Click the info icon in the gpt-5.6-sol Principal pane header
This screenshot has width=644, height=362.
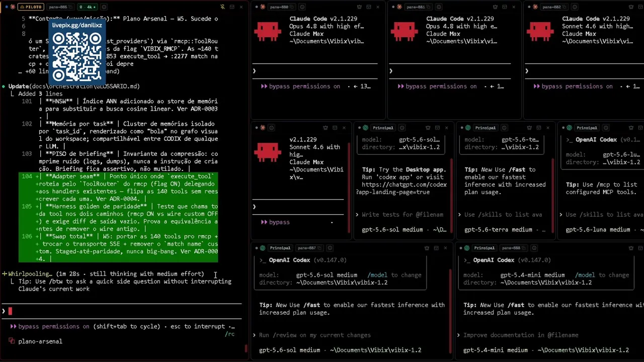pos(401,128)
